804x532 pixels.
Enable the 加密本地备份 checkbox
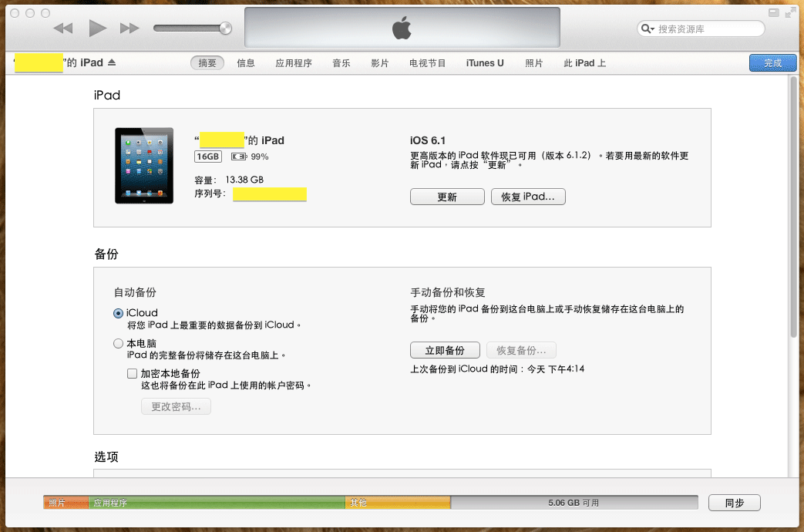click(x=133, y=373)
